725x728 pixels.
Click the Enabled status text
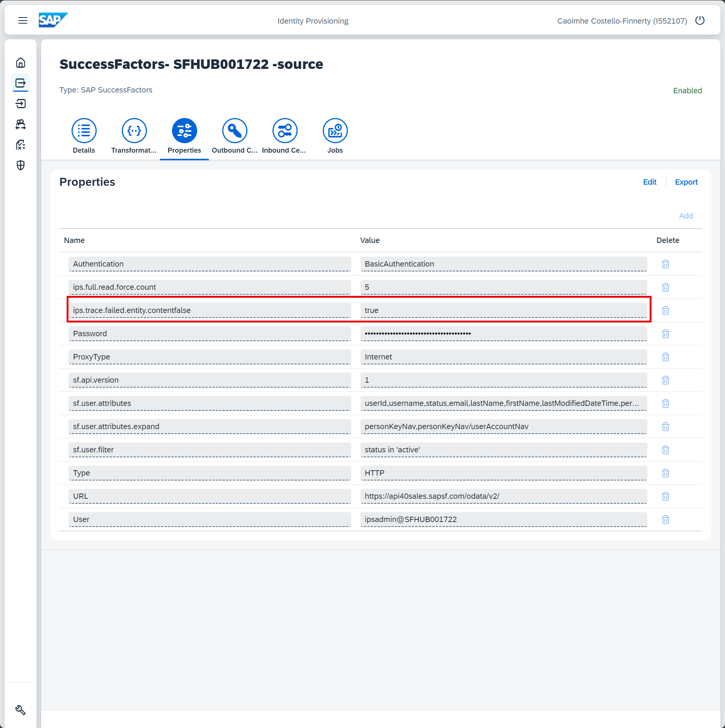coord(687,91)
